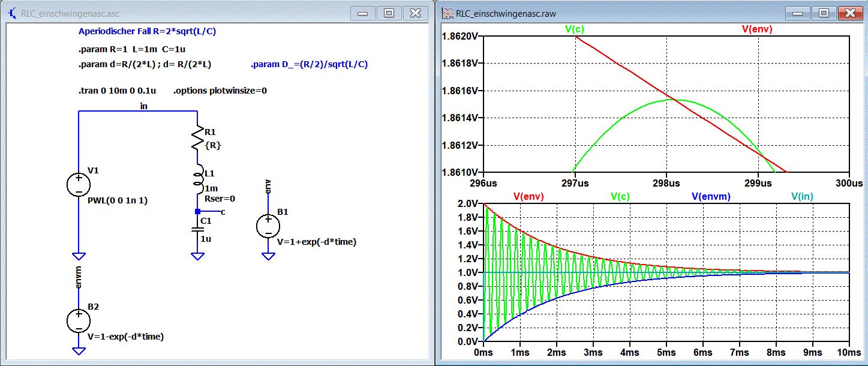Close the RLC_einschwingenasc.asc schematic window
This screenshot has height=366, width=868.
click(x=416, y=13)
